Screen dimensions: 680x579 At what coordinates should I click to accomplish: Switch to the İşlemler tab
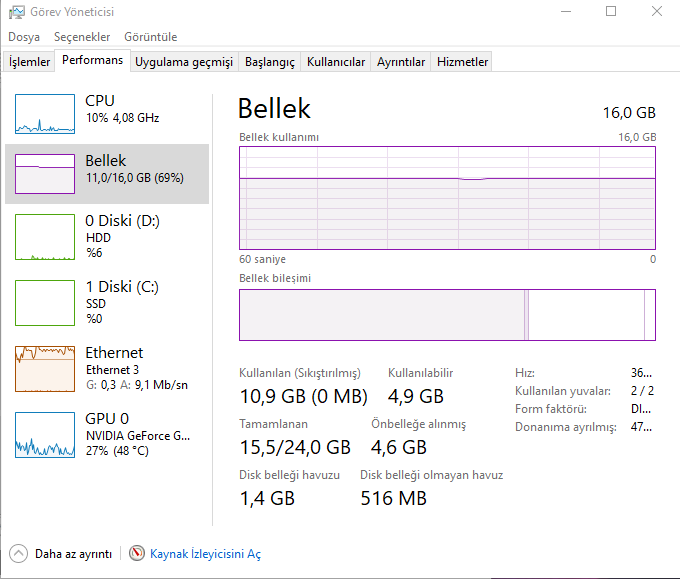(x=30, y=62)
